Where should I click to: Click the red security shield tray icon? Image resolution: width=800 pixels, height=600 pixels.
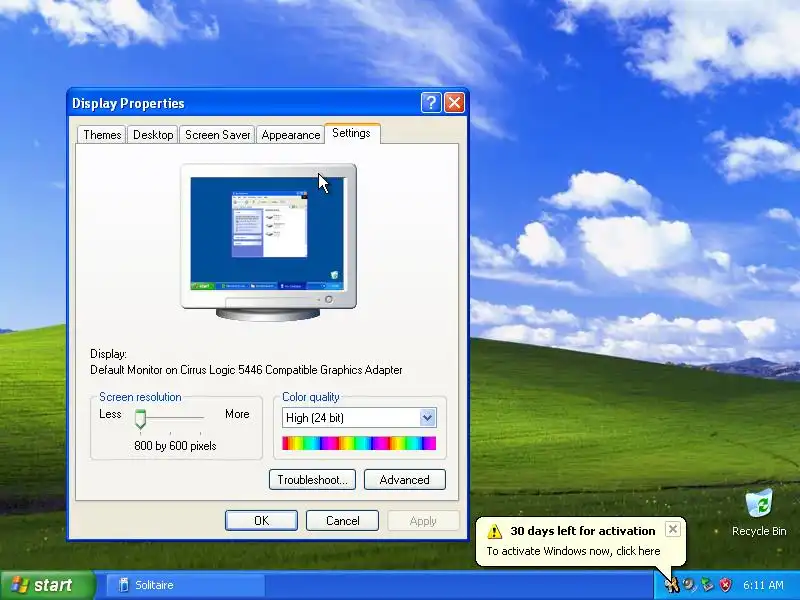click(x=725, y=585)
